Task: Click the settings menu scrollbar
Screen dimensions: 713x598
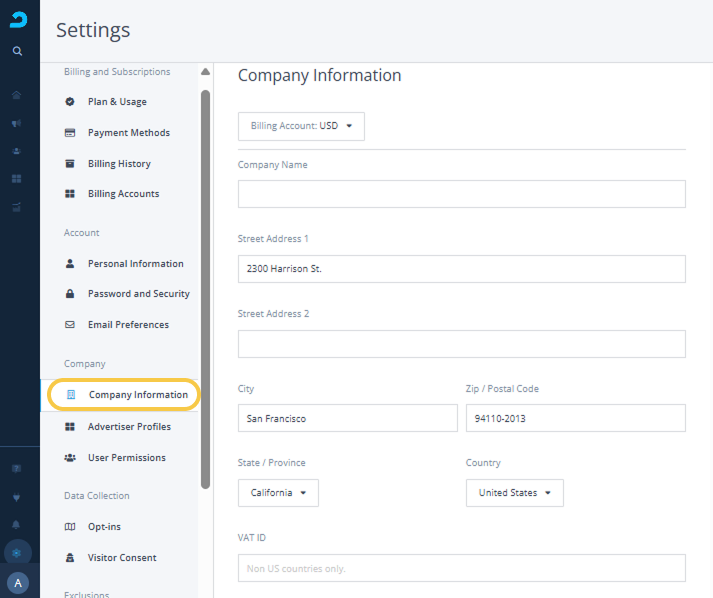Action: pyautogui.click(x=206, y=288)
